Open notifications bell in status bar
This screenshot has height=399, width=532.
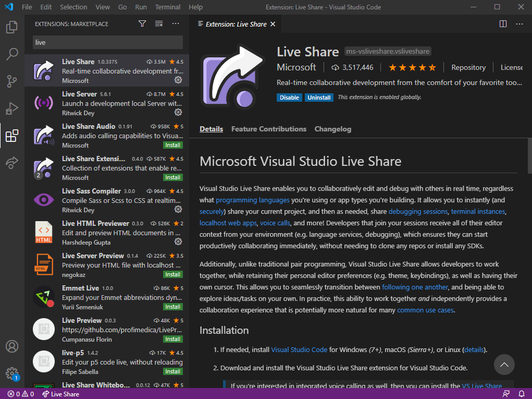click(522, 394)
